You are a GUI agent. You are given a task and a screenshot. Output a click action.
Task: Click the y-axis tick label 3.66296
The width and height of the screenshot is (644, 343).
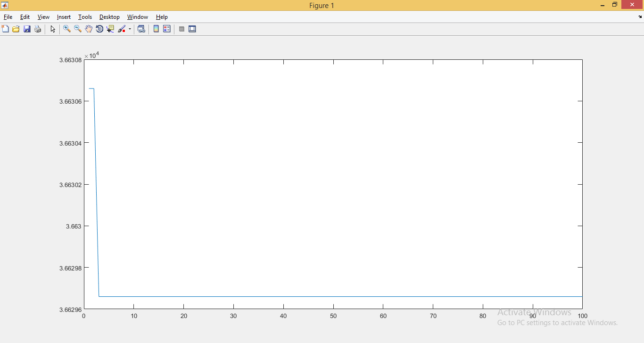click(x=70, y=310)
